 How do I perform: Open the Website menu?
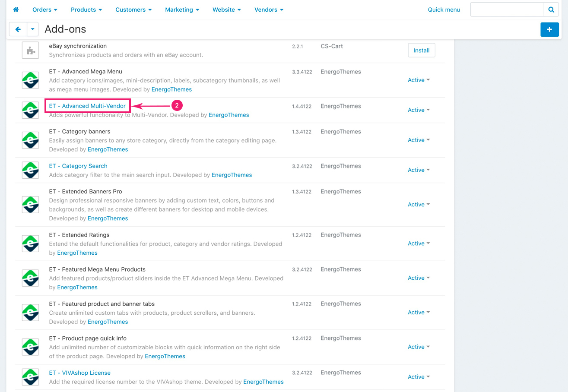point(227,9)
